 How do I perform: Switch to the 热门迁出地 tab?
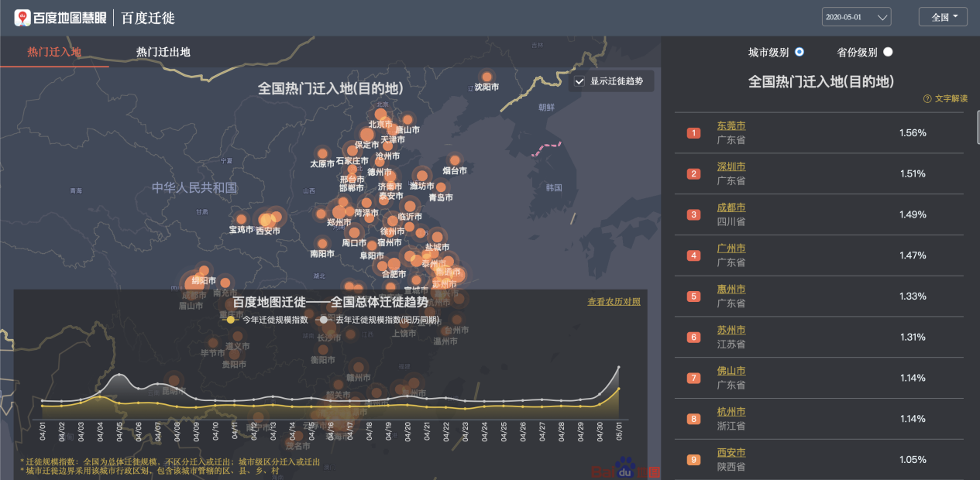point(163,52)
